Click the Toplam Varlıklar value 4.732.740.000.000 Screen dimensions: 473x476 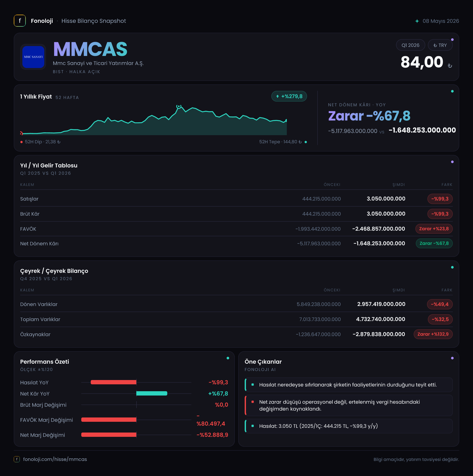381,319
